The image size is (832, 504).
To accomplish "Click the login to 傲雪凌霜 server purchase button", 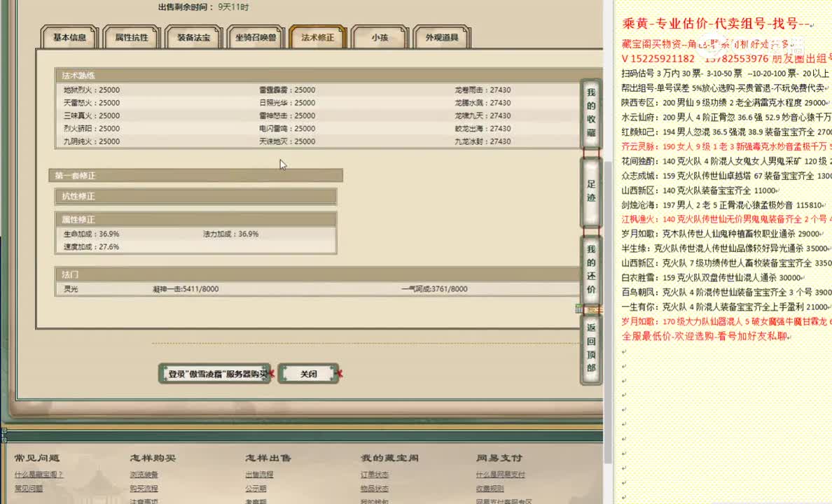I will [x=215, y=374].
